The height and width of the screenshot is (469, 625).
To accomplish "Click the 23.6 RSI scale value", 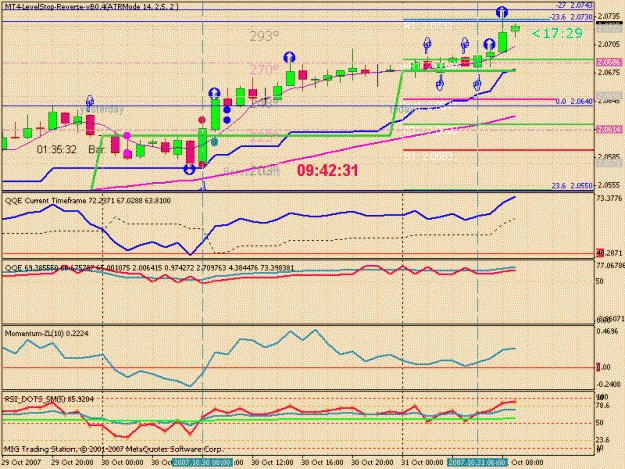I will point(603,440).
